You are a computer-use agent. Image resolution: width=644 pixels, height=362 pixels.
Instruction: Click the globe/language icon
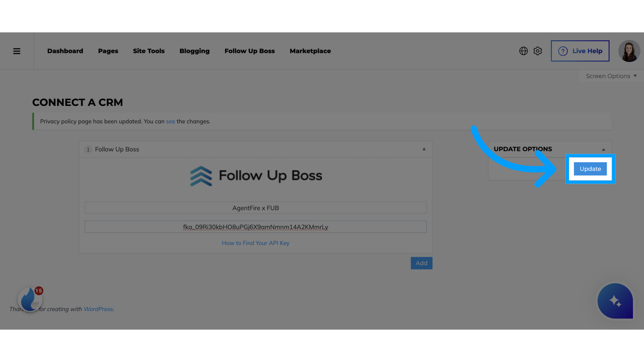point(524,50)
